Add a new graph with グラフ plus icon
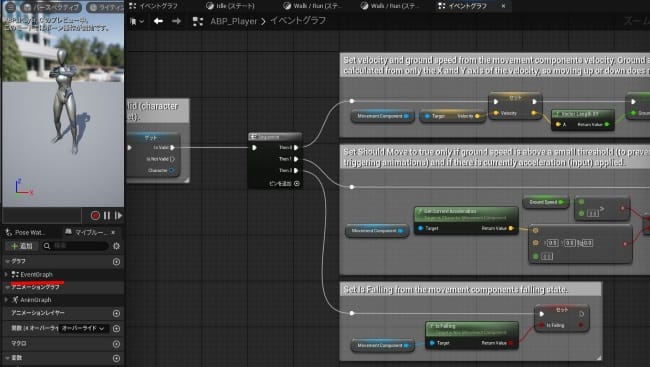The image size is (650, 367). tap(116, 262)
